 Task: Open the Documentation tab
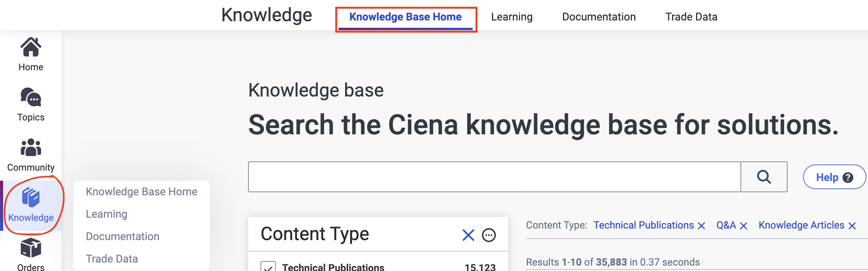tap(599, 16)
